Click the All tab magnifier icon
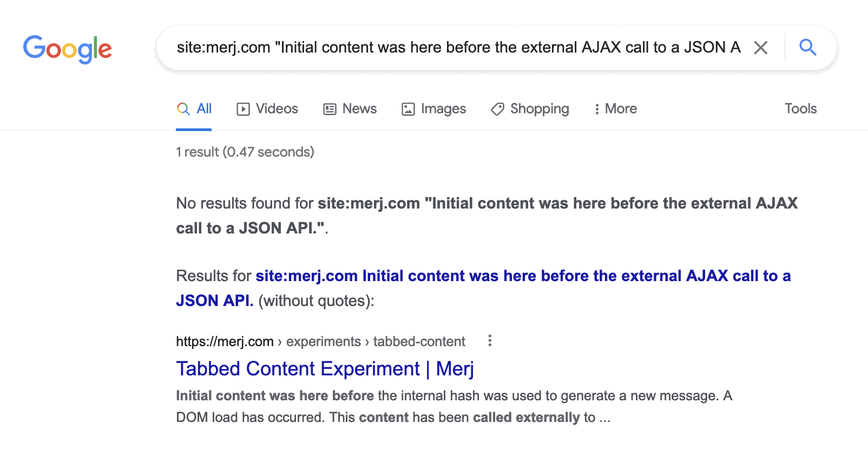This screenshot has height=455, width=868. pos(183,109)
